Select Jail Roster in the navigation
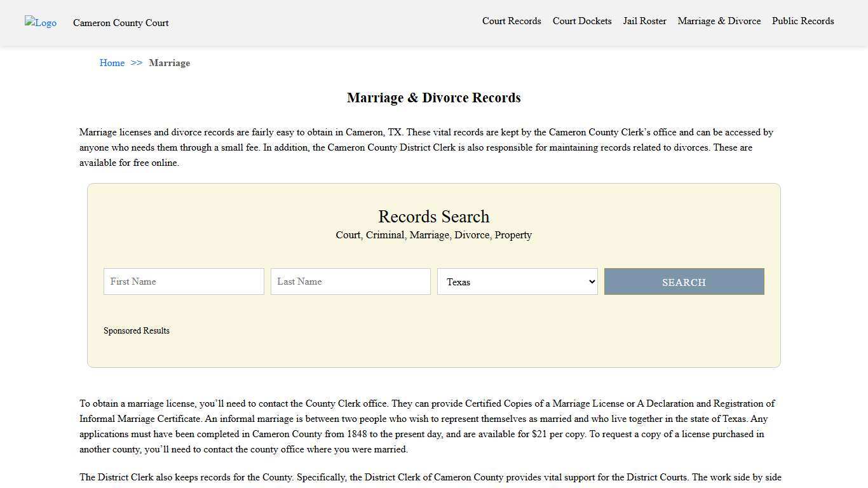 644,21
